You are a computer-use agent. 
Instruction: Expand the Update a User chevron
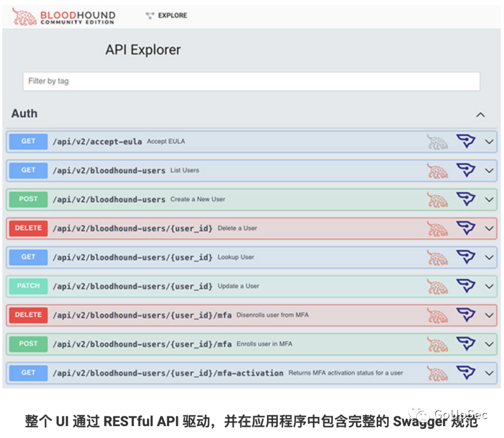(x=489, y=286)
